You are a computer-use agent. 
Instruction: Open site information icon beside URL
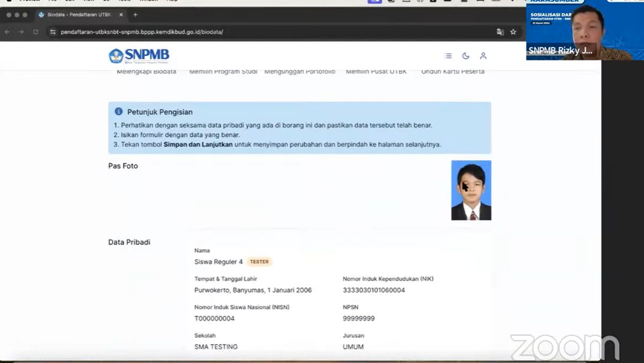[x=53, y=32]
